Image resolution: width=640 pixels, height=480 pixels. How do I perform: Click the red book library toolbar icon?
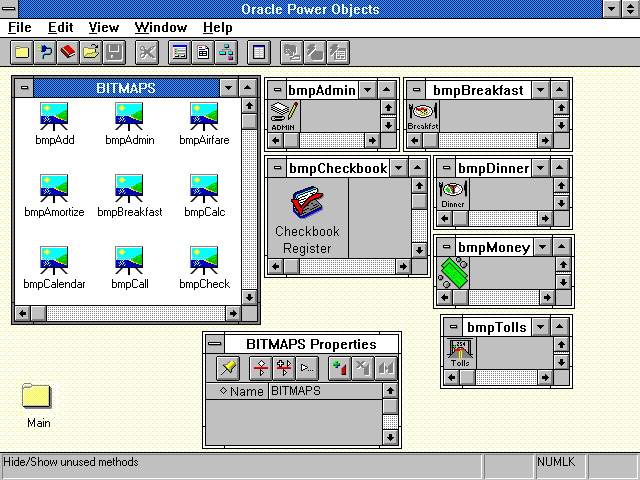pos(68,52)
